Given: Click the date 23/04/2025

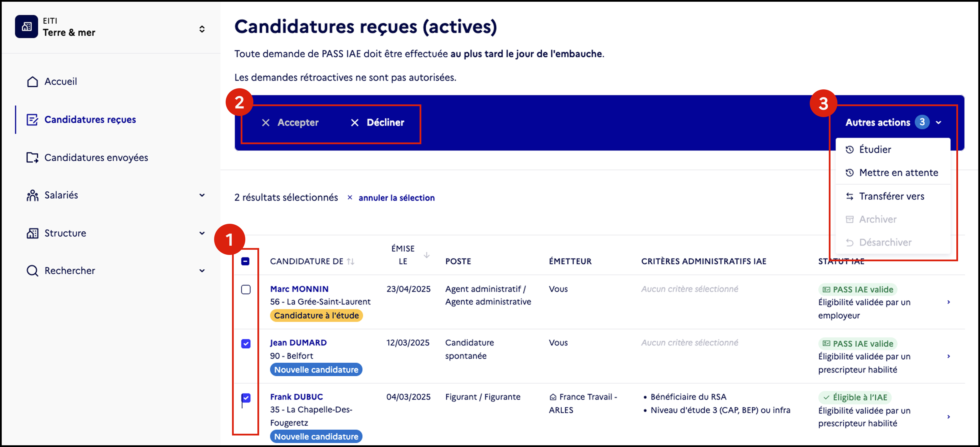Looking at the screenshot, I should pyautogui.click(x=408, y=289).
